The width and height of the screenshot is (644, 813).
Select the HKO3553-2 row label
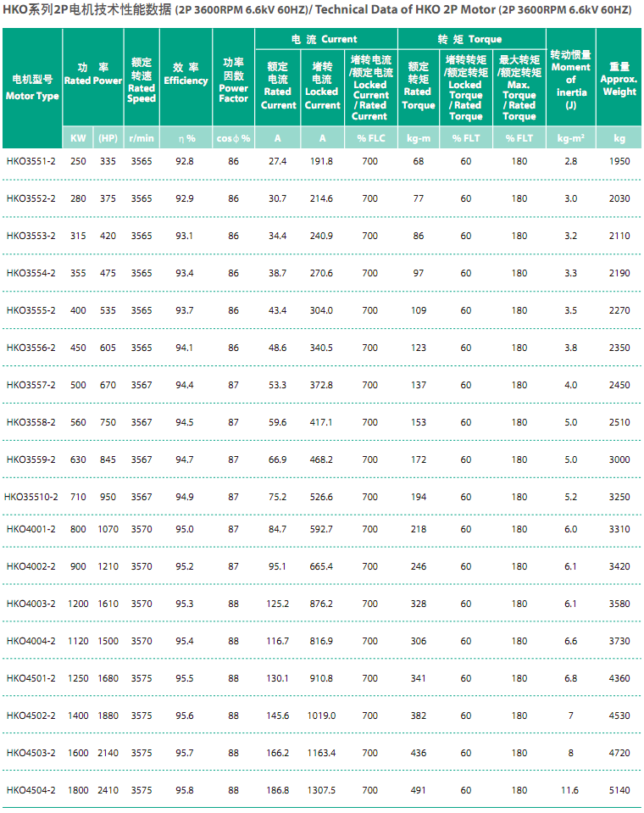tap(31, 236)
